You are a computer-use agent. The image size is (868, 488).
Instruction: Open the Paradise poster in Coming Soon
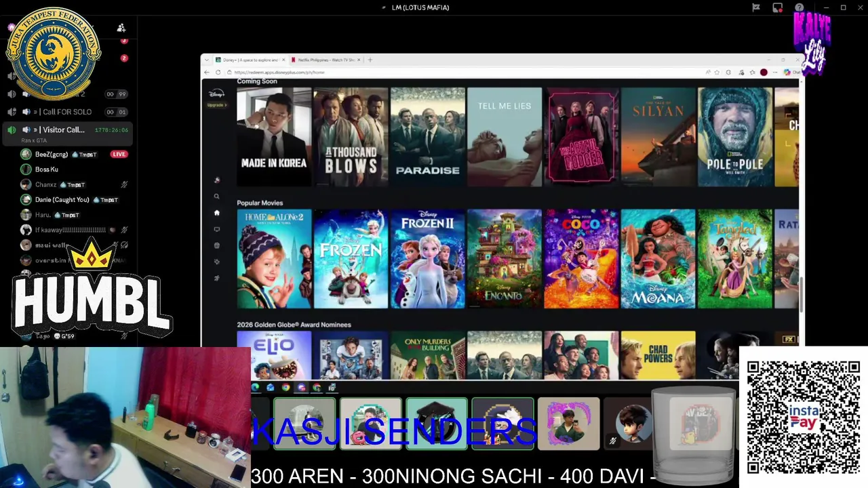(427, 136)
